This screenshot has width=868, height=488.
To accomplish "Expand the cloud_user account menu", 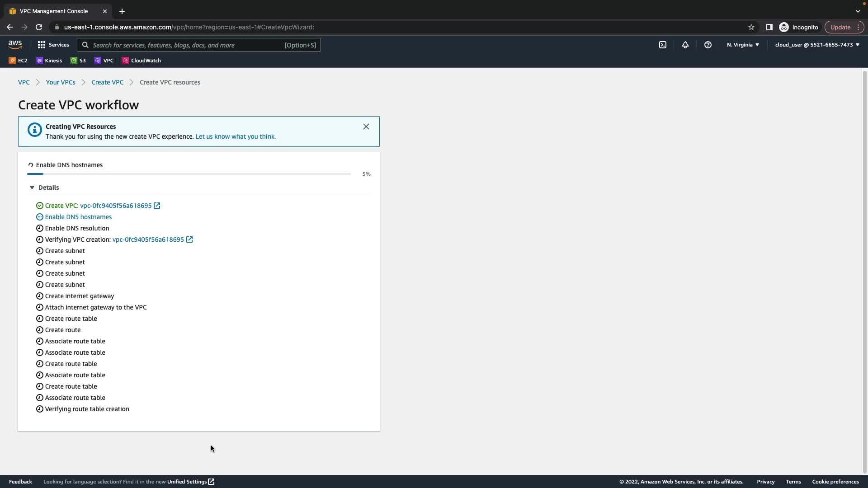I will 817,45.
